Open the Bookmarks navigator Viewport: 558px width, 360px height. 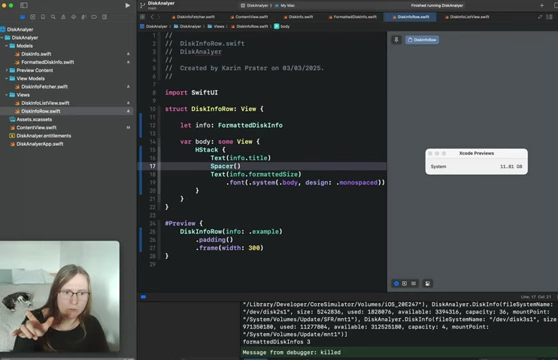(43, 17)
